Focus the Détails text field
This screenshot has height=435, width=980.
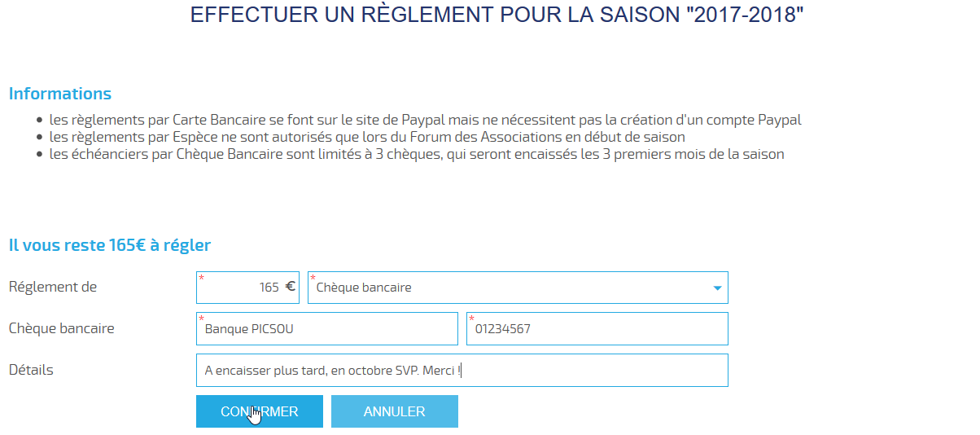(x=462, y=370)
